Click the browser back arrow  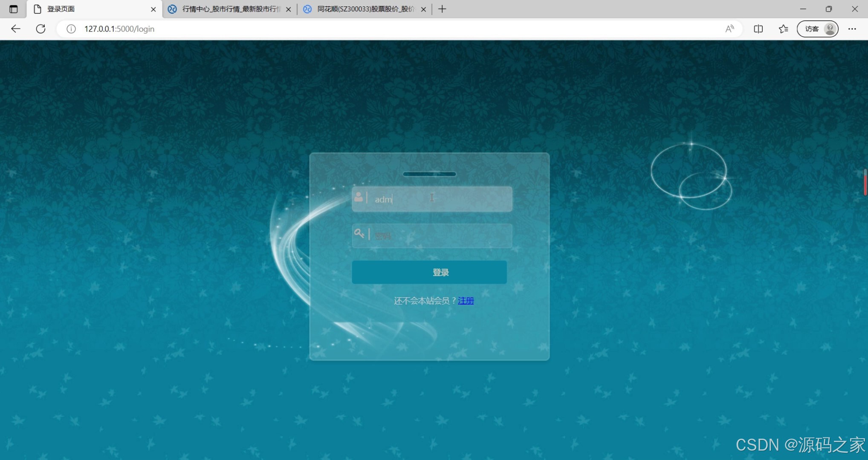[16, 29]
